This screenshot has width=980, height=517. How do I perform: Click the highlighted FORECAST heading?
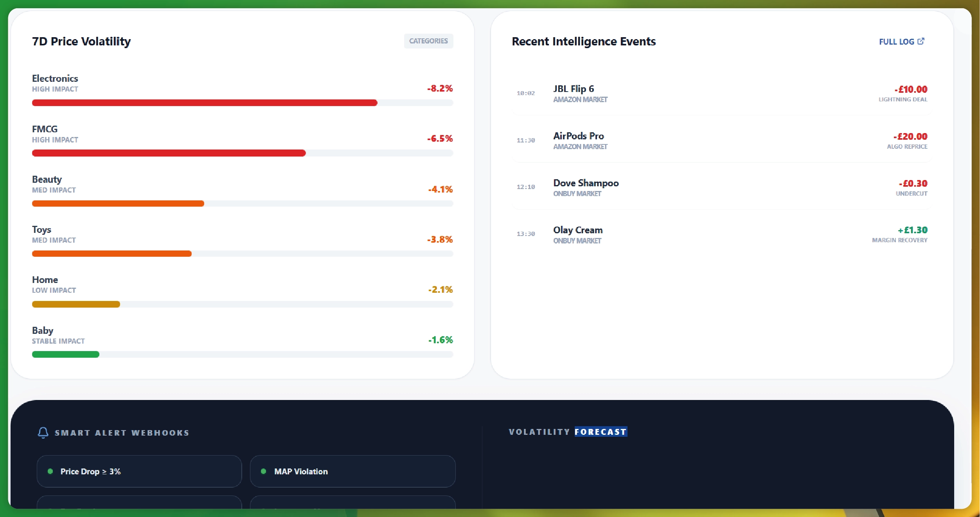click(601, 432)
